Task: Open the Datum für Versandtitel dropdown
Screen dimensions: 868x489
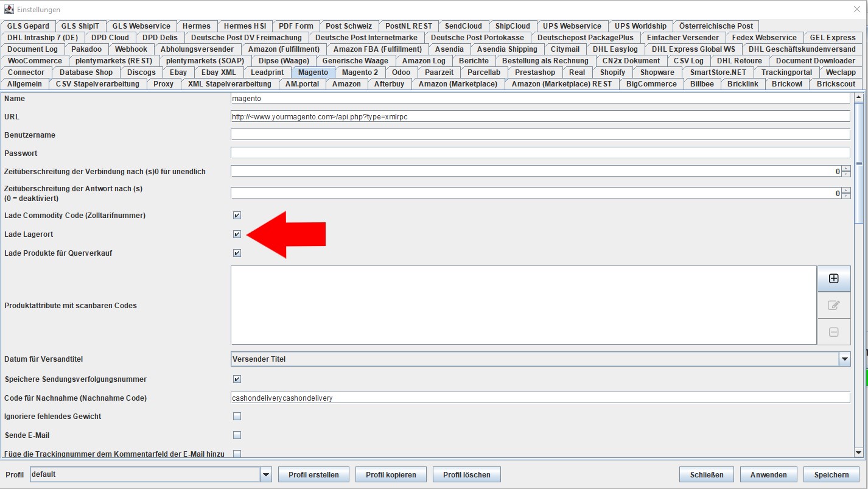Action: coord(845,359)
